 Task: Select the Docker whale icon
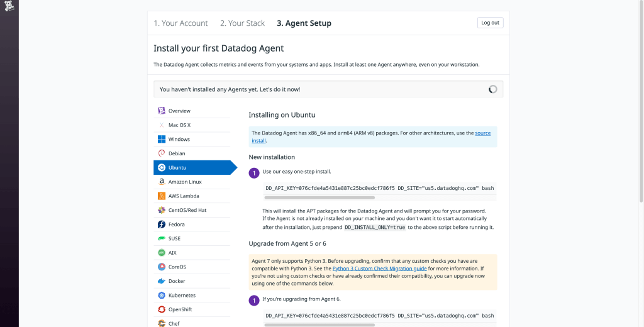[x=162, y=281]
